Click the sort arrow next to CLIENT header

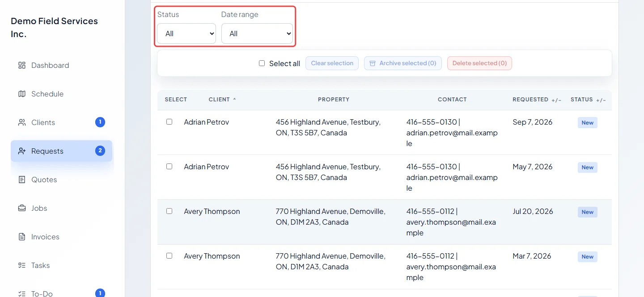pyautogui.click(x=234, y=99)
